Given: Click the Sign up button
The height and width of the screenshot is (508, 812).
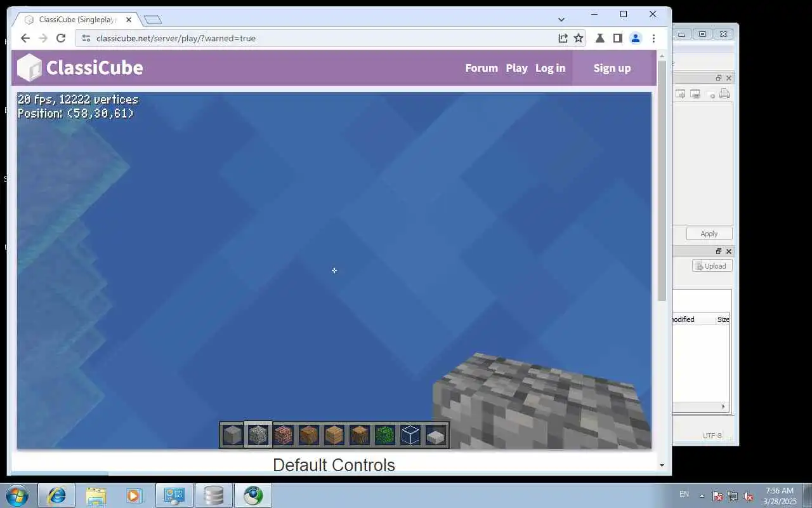Looking at the screenshot, I should point(612,68).
